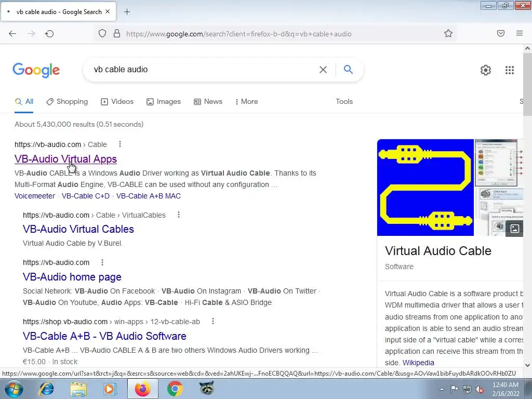This screenshot has width=532, height=399.
Task: Open the VB-Audio home page result
Action: click(x=72, y=277)
